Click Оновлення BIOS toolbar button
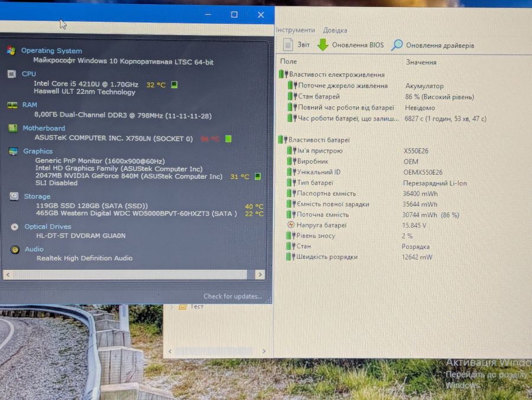 [351, 45]
